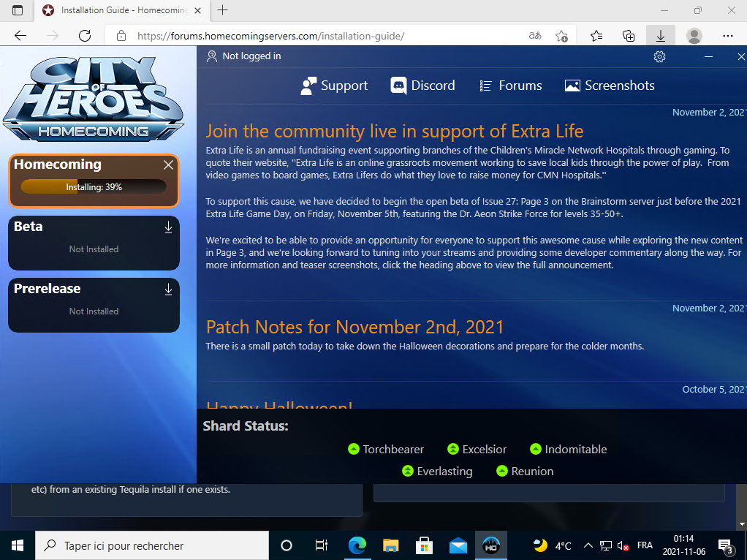Refresh the browser page

click(85, 36)
